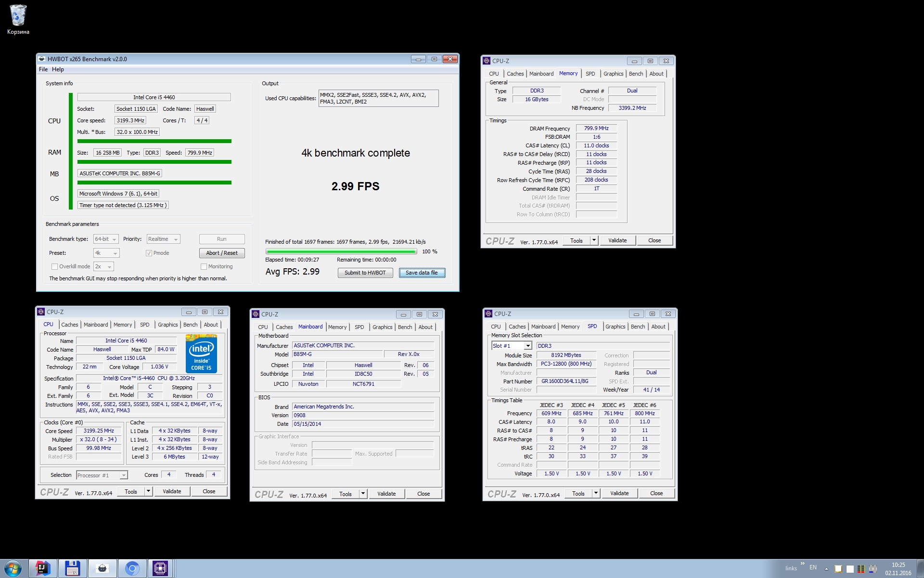The image size is (924, 578).
Task: Click the disabled Run button
Action: pos(222,239)
